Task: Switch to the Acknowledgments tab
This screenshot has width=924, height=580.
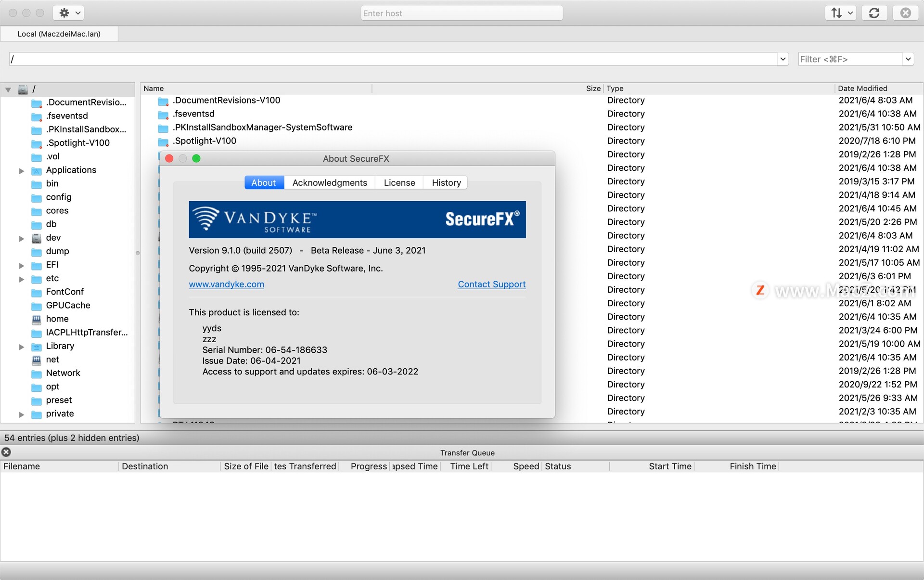Action: coord(330,182)
